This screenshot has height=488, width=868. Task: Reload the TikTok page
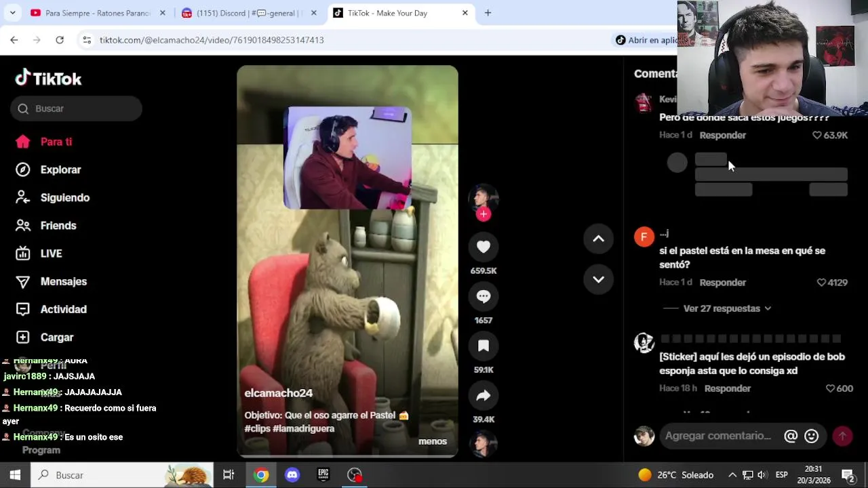click(60, 40)
